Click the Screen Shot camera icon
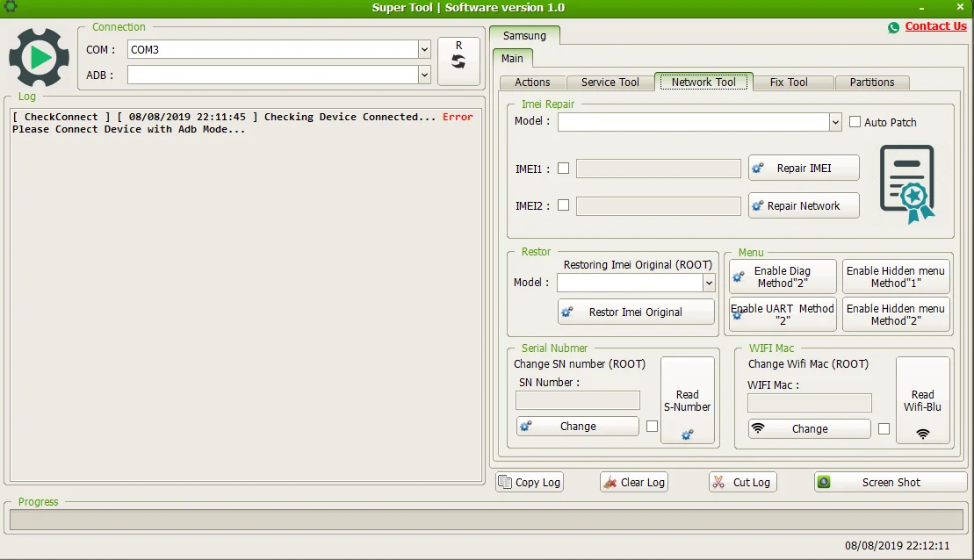The image size is (974, 560). pyautogui.click(x=824, y=482)
